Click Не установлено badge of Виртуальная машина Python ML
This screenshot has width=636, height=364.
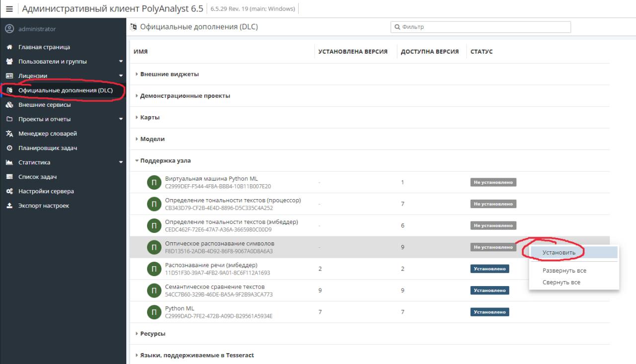click(493, 182)
